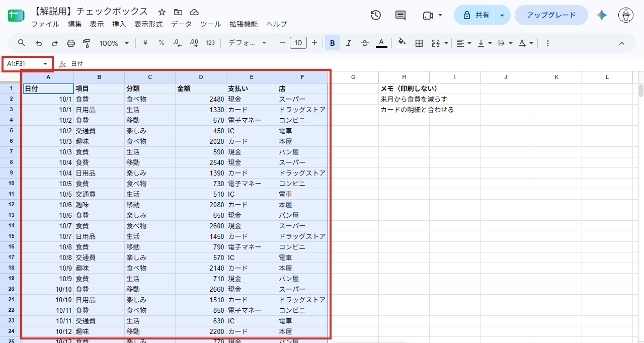Open the 123 number formats menu
The height and width of the screenshot is (343, 644).
(x=210, y=43)
